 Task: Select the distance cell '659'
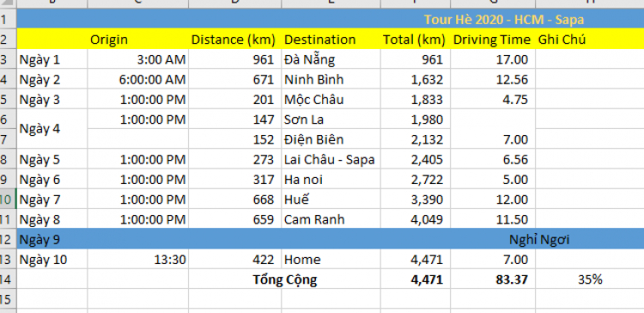pyautogui.click(x=235, y=219)
